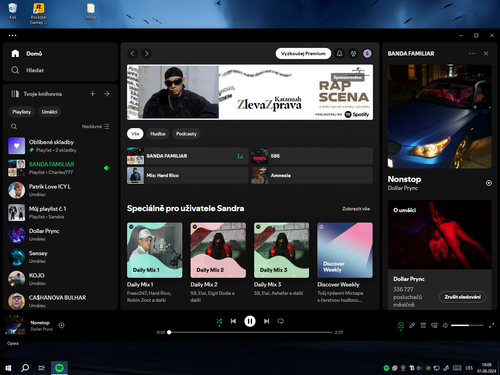Skip to next track
500x375 pixels.
(266, 321)
